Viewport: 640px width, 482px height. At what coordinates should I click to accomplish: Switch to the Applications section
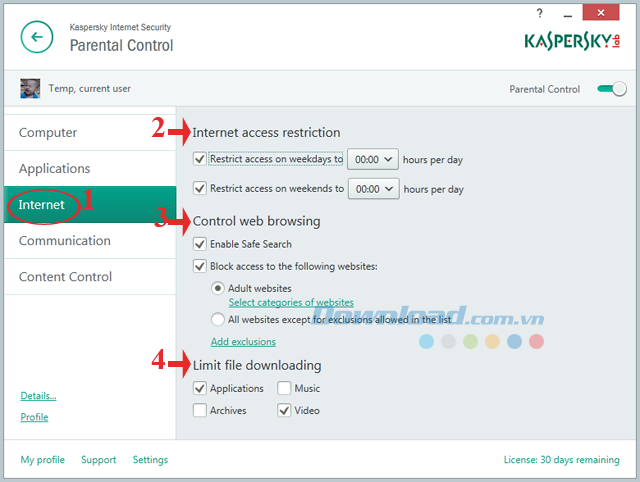pyautogui.click(x=90, y=169)
